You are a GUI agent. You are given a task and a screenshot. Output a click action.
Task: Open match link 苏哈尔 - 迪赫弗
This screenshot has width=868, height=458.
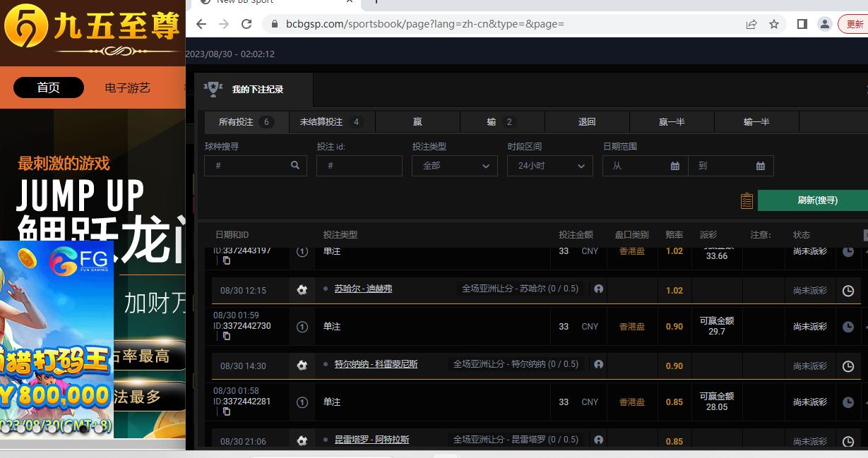363,289
